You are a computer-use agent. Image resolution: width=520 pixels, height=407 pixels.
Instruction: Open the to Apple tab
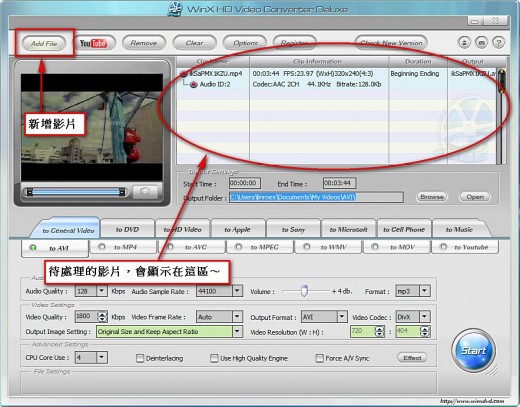[x=237, y=229]
